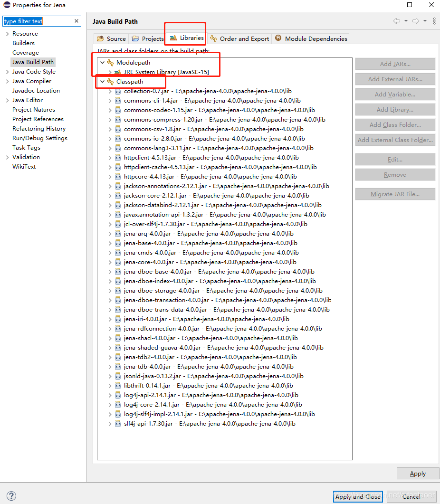Open the Order and Export tab
The image size is (440, 504).
[x=239, y=38]
